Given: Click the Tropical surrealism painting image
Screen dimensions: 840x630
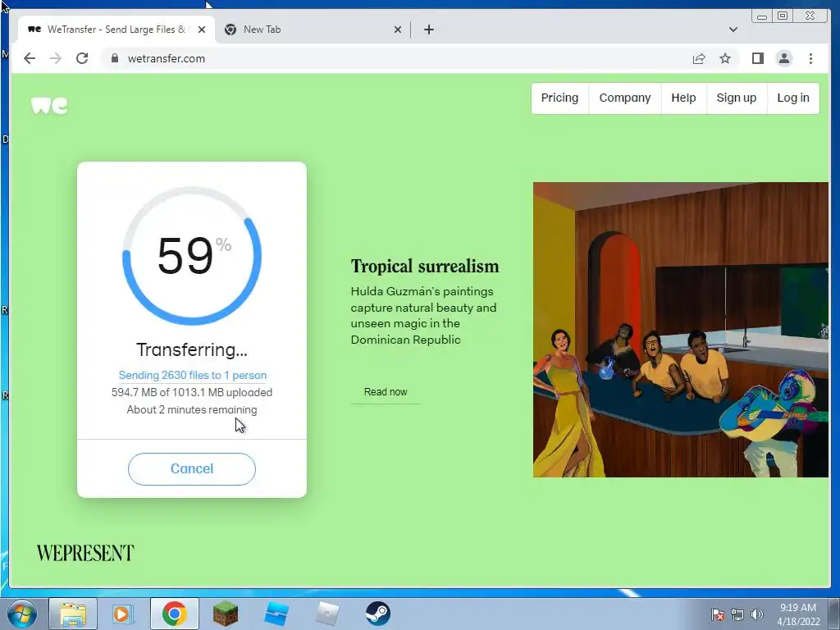Looking at the screenshot, I should coord(680,330).
